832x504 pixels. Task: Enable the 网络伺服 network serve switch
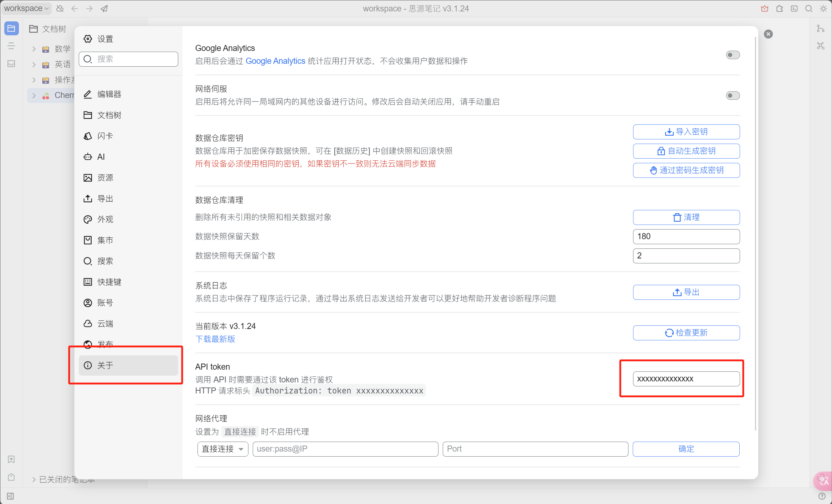point(733,96)
